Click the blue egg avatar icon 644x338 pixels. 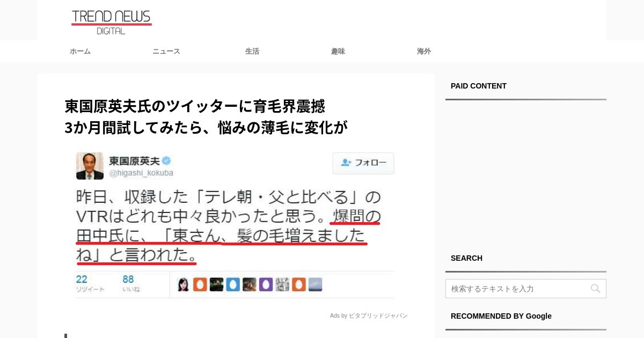[233, 284]
